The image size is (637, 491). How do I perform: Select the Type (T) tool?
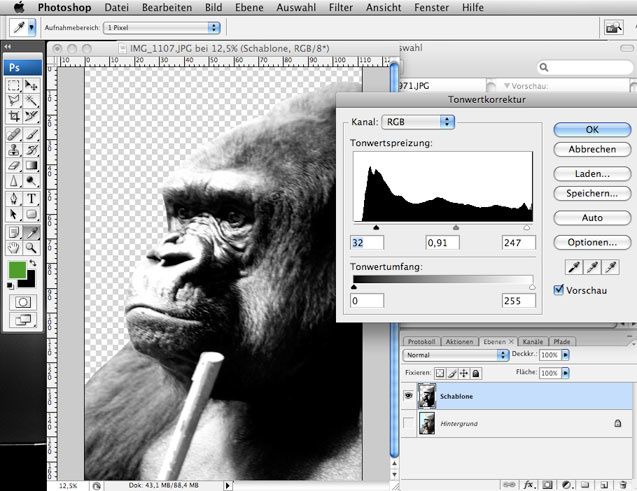tap(31, 198)
